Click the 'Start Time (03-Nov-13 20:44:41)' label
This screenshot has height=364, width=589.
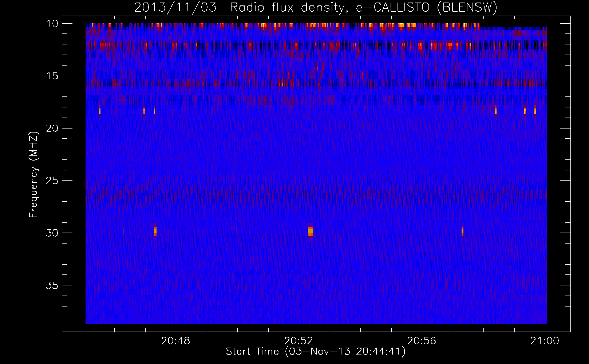pyautogui.click(x=316, y=352)
